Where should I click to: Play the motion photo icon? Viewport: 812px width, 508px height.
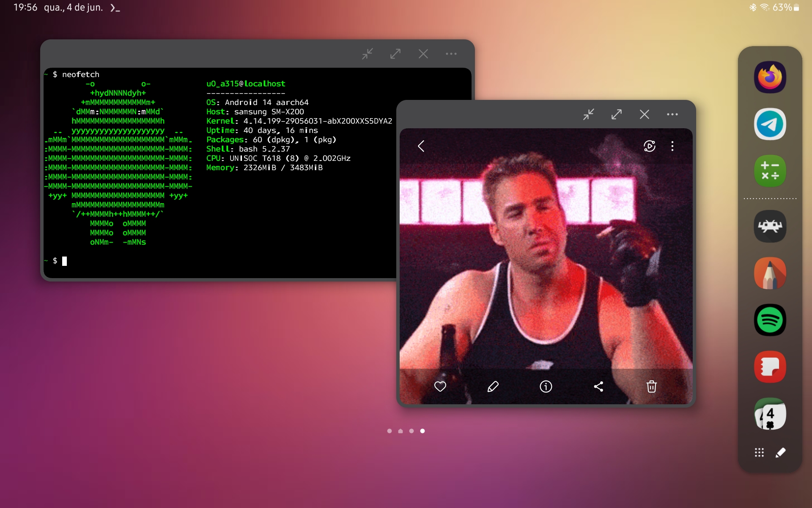(649, 146)
